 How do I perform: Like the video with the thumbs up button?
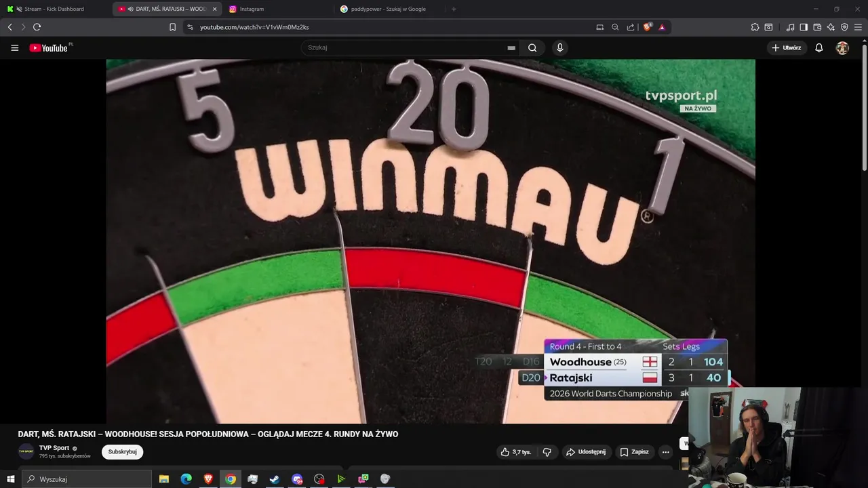pyautogui.click(x=516, y=452)
